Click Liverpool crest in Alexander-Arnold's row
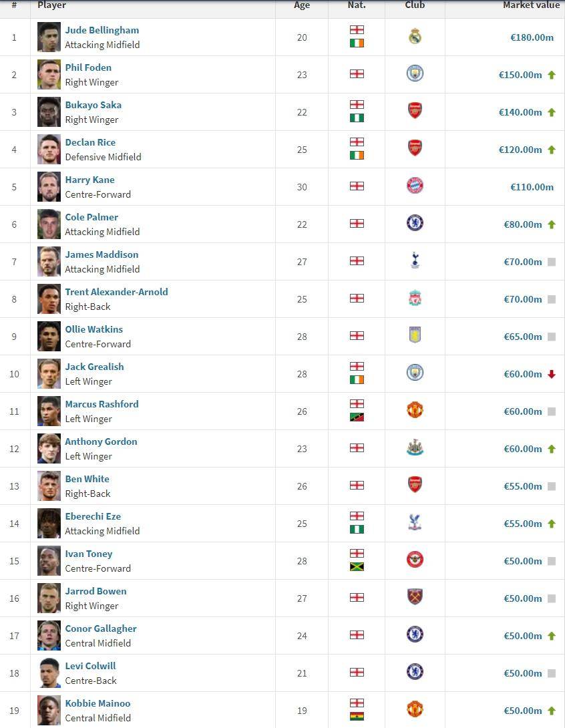The width and height of the screenshot is (565, 728). point(415,299)
